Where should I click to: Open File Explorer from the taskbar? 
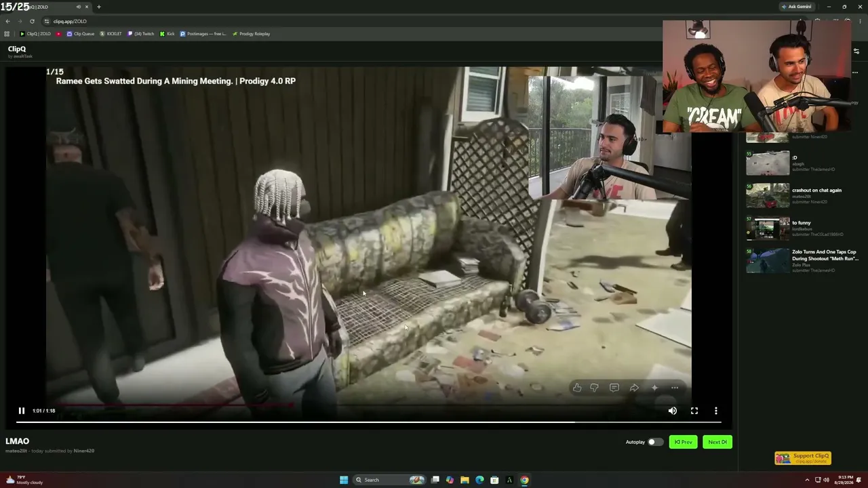point(465,480)
